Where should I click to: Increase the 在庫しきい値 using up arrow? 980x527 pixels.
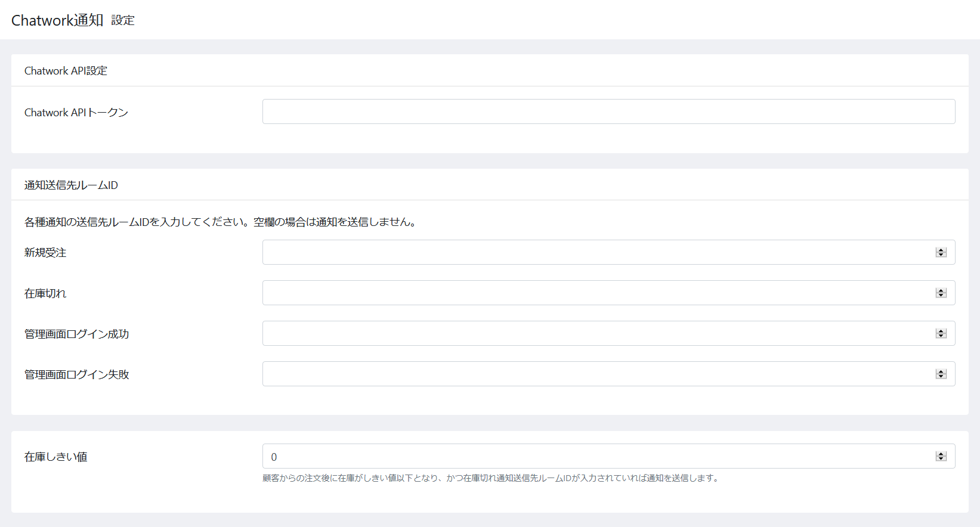pyautogui.click(x=941, y=454)
